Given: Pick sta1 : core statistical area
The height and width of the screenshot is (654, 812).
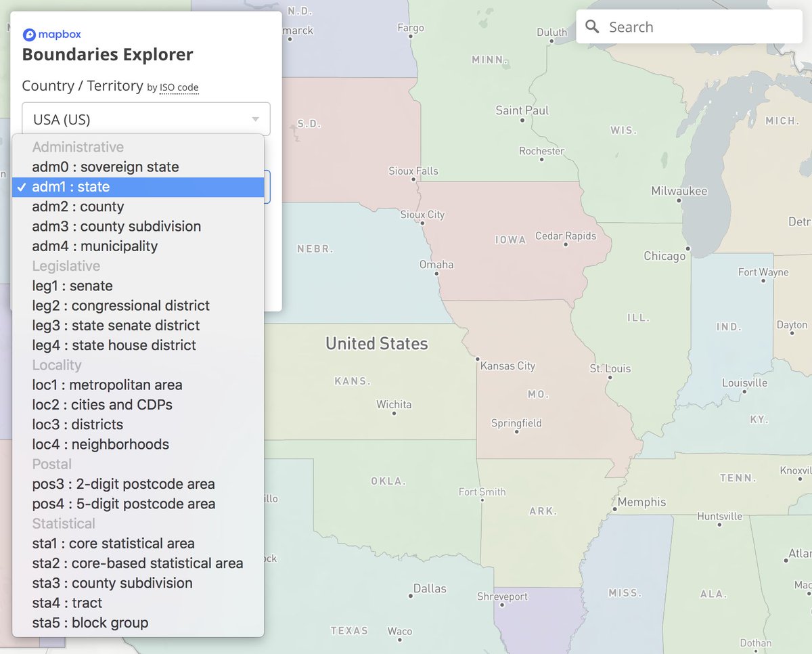Looking at the screenshot, I should 138,543.
